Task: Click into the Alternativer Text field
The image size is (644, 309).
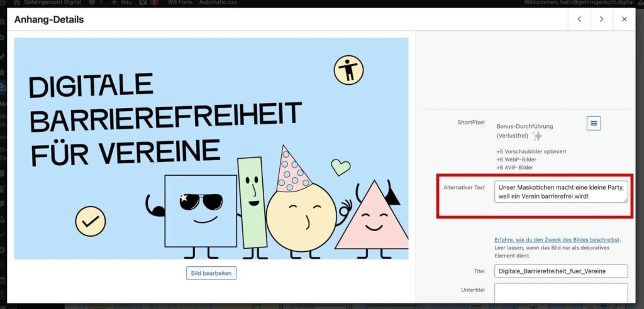Action: (561, 192)
